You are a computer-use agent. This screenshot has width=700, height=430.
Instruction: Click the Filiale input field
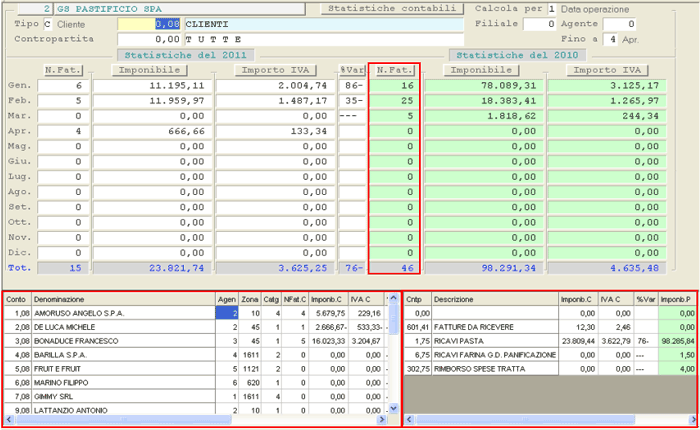tap(538, 24)
